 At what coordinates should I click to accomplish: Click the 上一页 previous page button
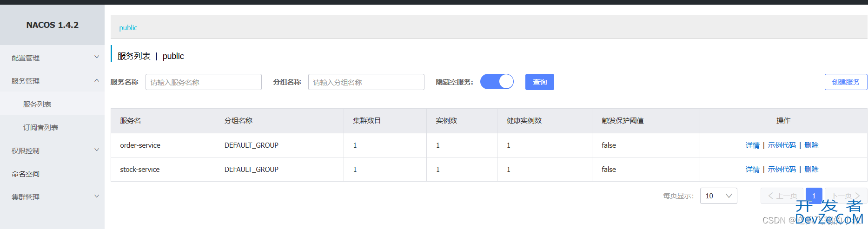point(782,196)
